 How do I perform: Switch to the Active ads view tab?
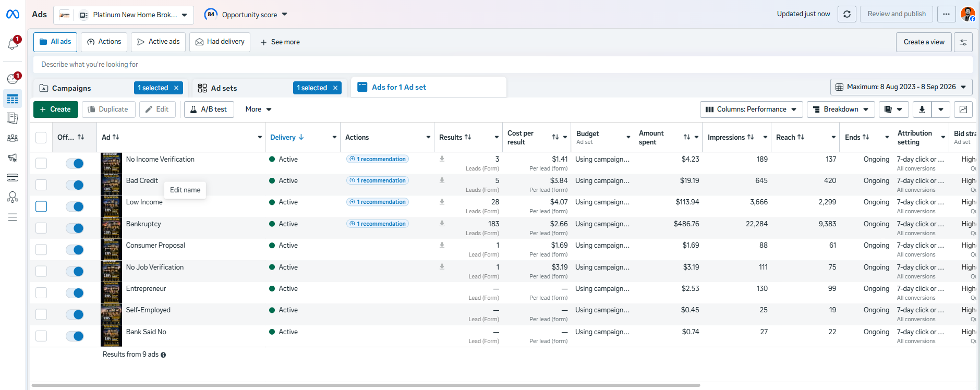pyautogui.click(x=159, y=42)
